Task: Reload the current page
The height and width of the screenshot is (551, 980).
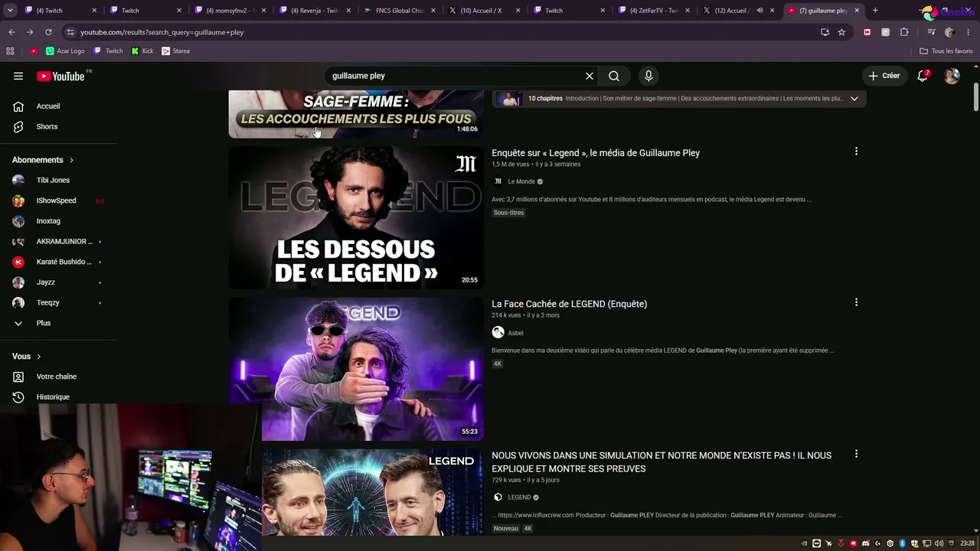Action: coord(48,32)
